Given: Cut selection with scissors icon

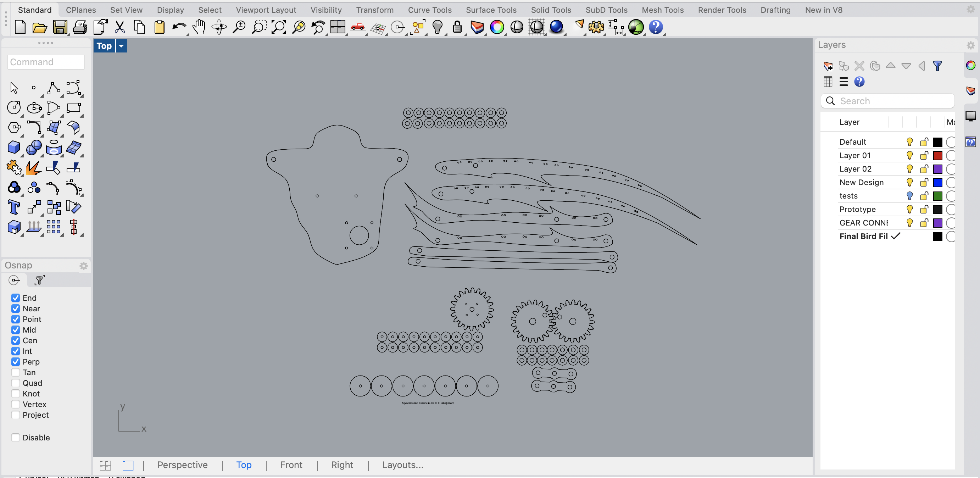Looking at the screenshot, I should coord(120,27).
